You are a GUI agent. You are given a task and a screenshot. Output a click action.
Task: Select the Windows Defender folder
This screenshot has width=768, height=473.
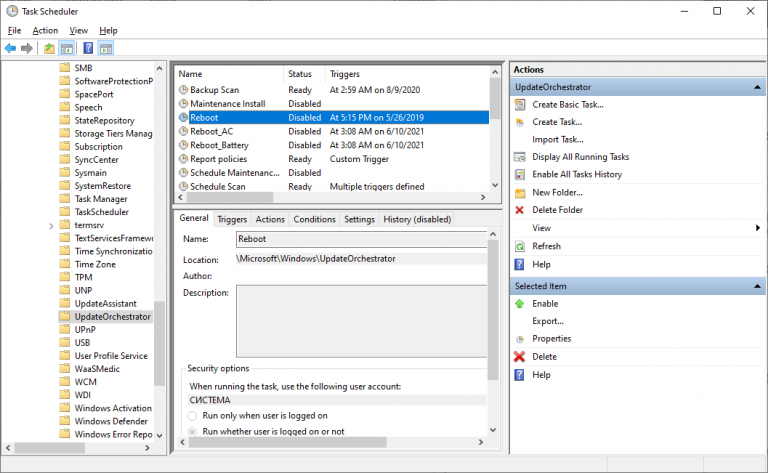(113, 421)
